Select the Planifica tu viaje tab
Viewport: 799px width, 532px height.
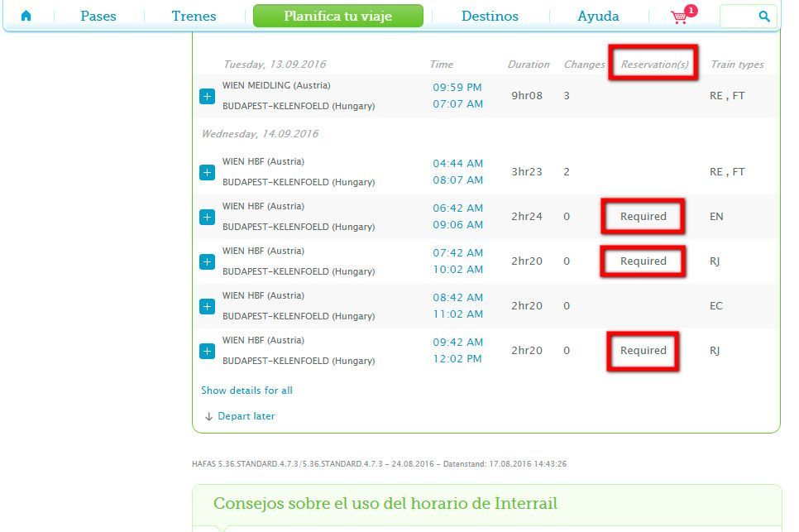pyautogui.click(x=337, y=17)
